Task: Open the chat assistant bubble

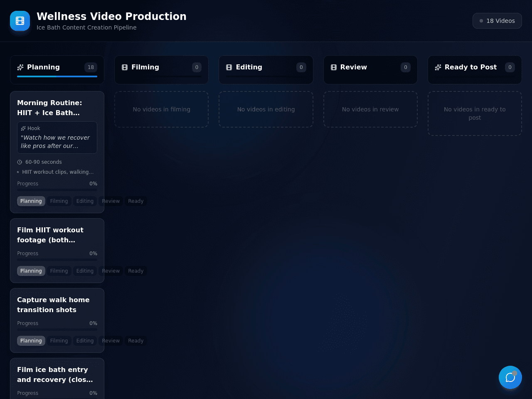Action: tap(510, 377)
